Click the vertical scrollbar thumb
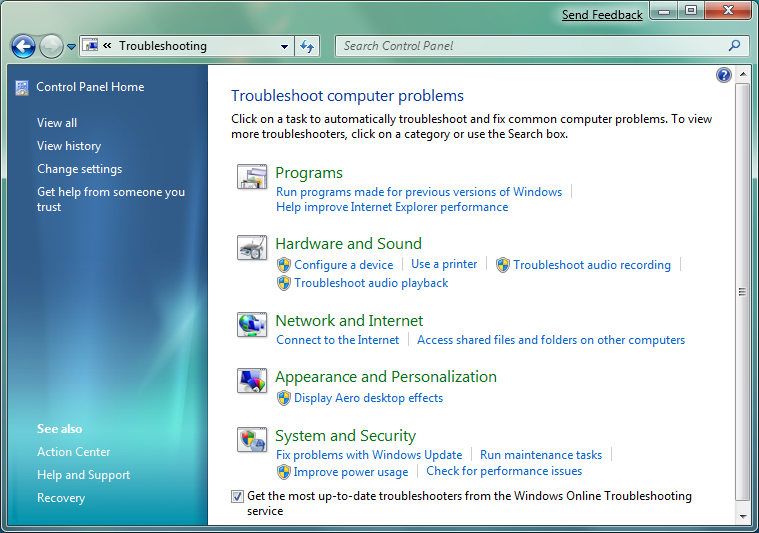 pos(743,292)
